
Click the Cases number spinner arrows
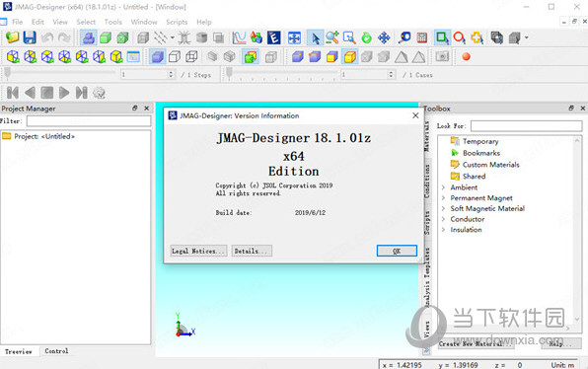pyautogui.click(x=391, y=75)
